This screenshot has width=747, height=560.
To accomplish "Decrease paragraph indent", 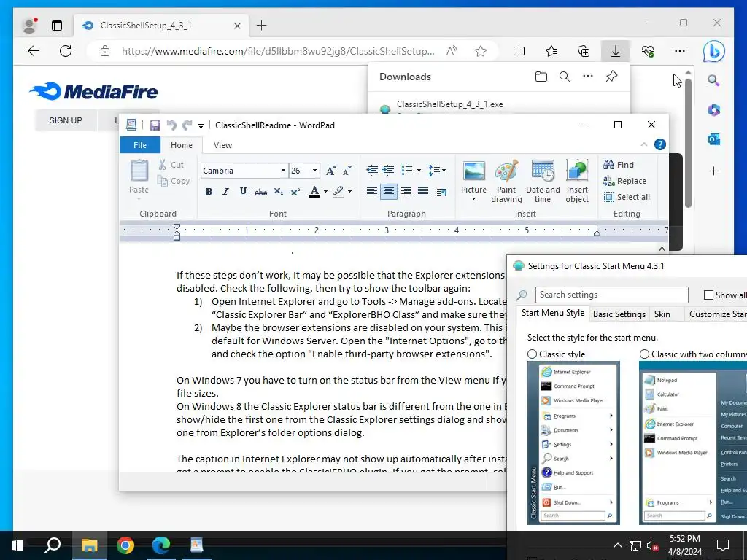I will 372,170.
